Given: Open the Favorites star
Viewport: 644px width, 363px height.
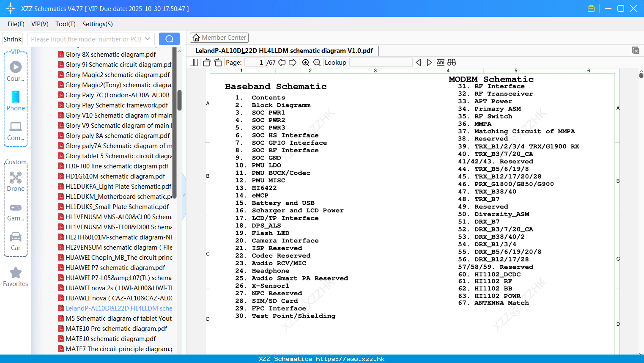Looking at the screenshot, I should (16, 277).
